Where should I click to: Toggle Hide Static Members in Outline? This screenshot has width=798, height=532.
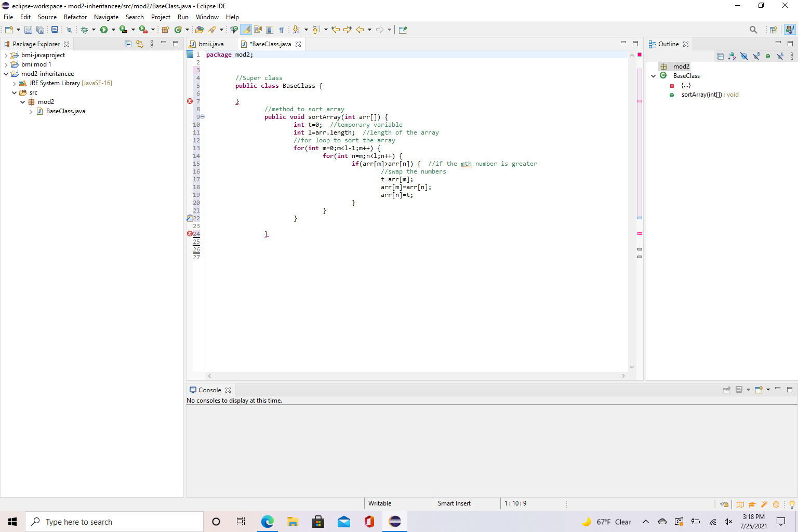[x=756, y=56]
